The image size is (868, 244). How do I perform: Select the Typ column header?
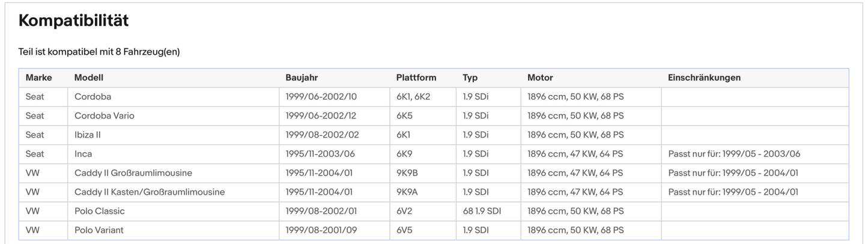[x=470, y=78]
